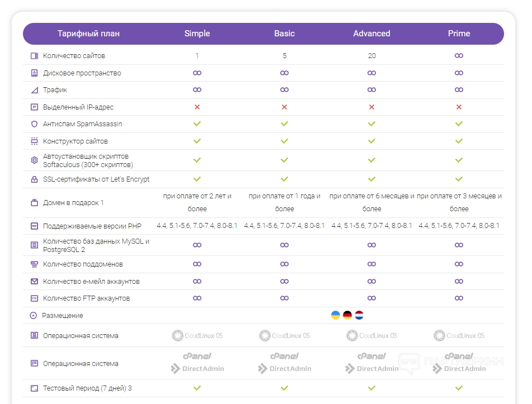This screenshot has height=404, width=532.
Task: Select the Simple plan column header
Action: point(197,34)
